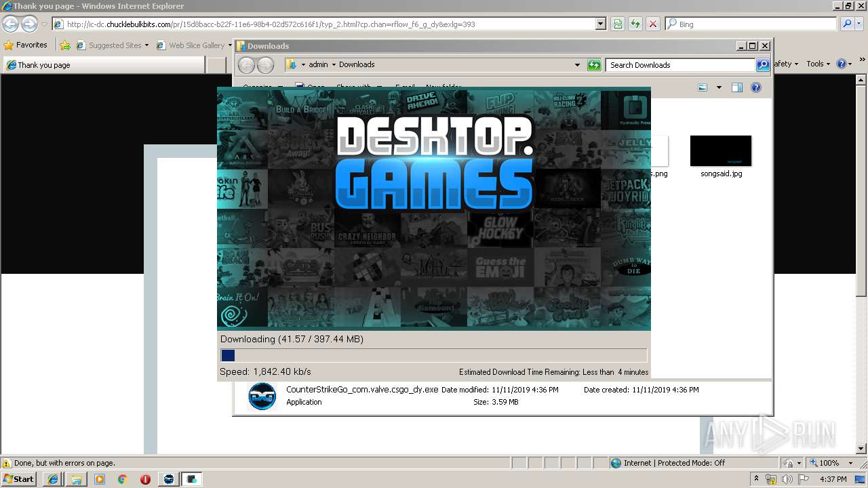
Task: Open Explorer help icon in Downloads window
Action: tap(756, 87)
